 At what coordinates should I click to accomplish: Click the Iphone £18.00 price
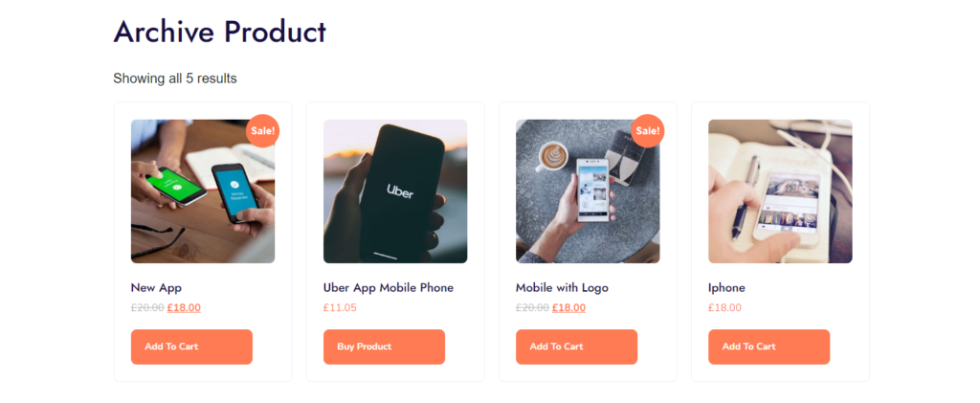[x=724, y=307]
